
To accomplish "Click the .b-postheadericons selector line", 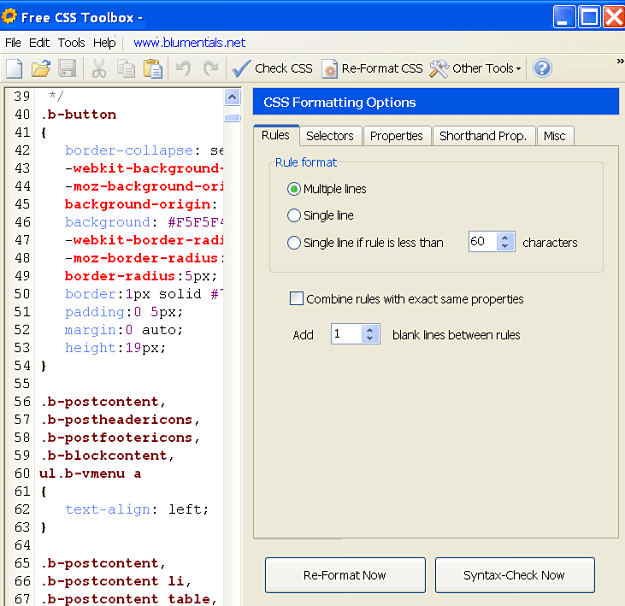I will click(x=120, y=419).
